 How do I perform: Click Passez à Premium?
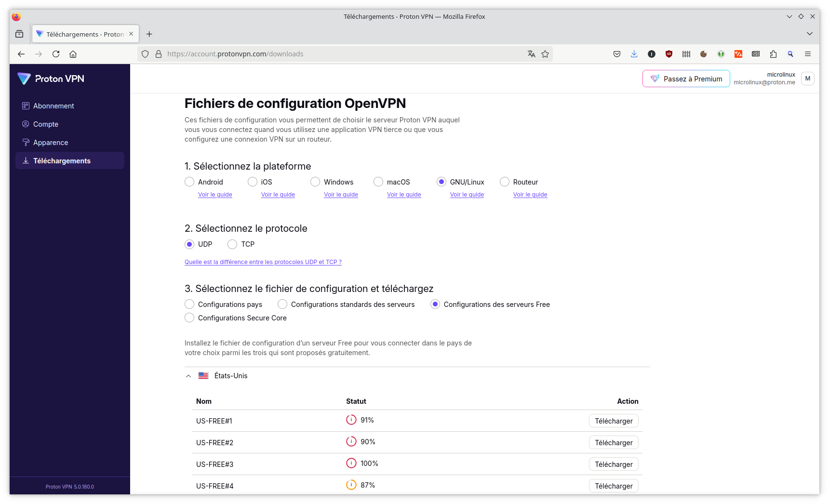click(686, 79)
